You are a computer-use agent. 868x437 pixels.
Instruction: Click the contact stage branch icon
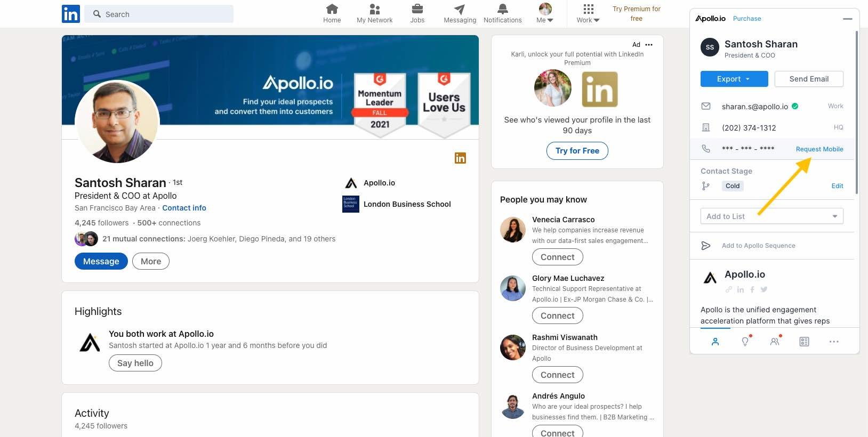pyautogui.click(x=706, y=186)
